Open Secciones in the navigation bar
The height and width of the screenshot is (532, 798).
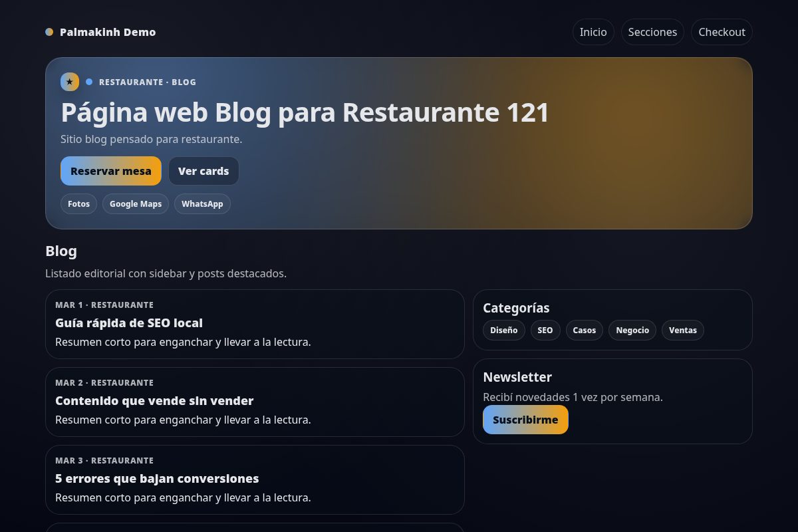(652, 31)
